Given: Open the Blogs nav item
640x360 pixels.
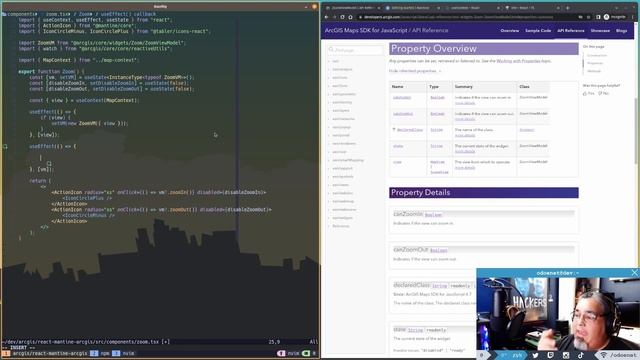Looking at the screenshot, I should (x=621, y=31).
